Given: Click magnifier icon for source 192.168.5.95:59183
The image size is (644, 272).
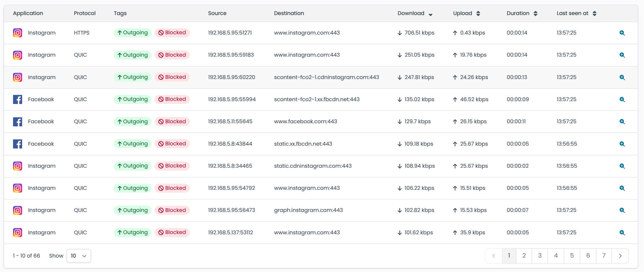Looking at the screenshot, I should coord(622,55).
